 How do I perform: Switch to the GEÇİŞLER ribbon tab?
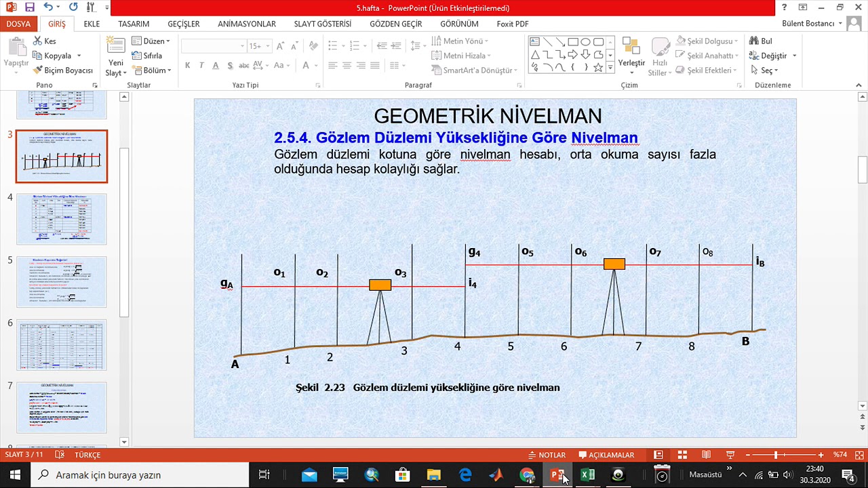pos(184,24)
